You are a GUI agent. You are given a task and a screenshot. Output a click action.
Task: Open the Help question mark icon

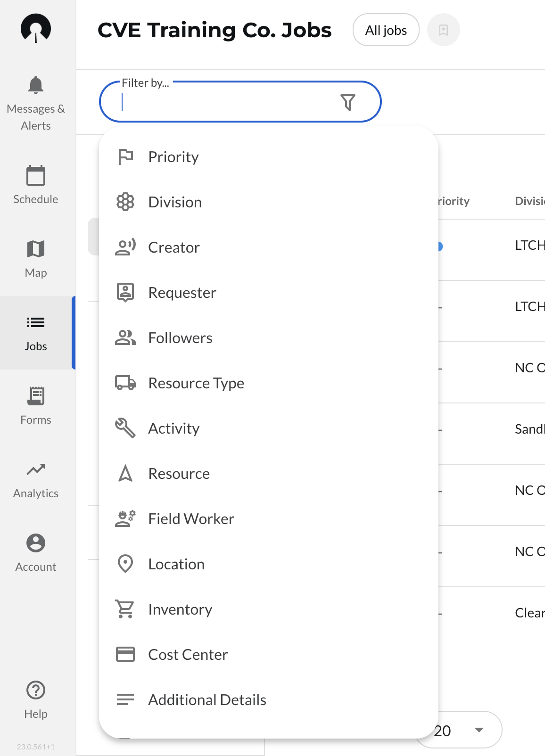[36, 690]
